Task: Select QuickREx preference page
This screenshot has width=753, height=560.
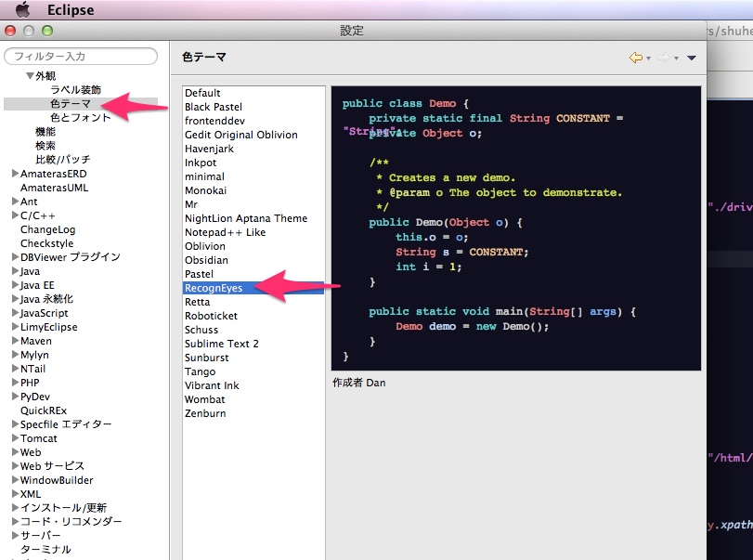Action: [44, 410]
